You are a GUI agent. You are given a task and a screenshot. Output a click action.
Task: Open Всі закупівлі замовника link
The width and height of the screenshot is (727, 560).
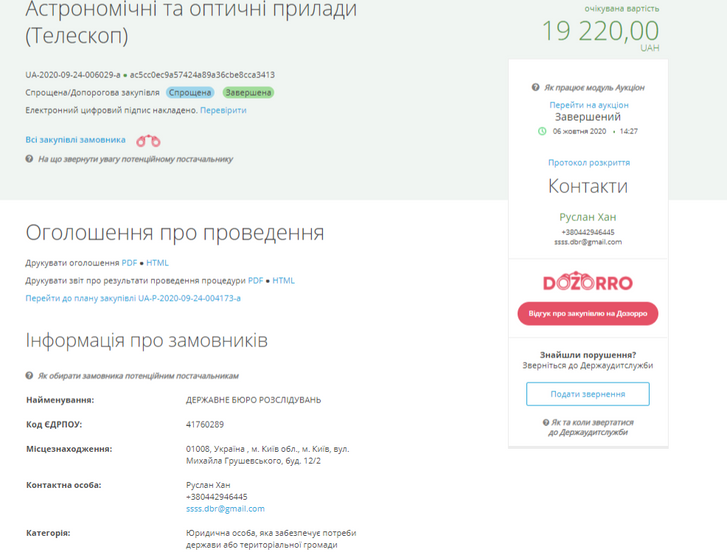pos(76,140)
